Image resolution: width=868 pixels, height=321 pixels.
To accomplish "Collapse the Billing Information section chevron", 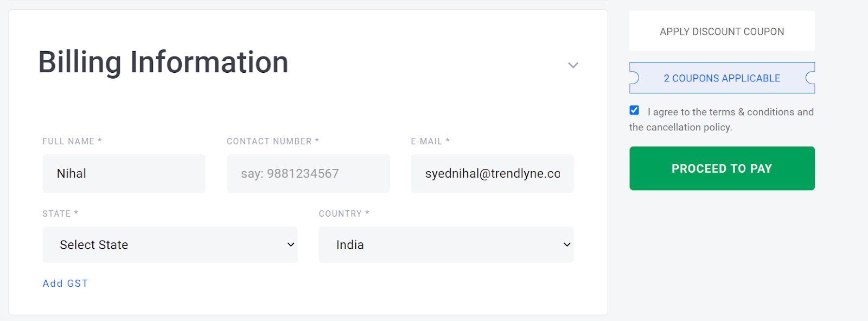I will coord(573,65).
